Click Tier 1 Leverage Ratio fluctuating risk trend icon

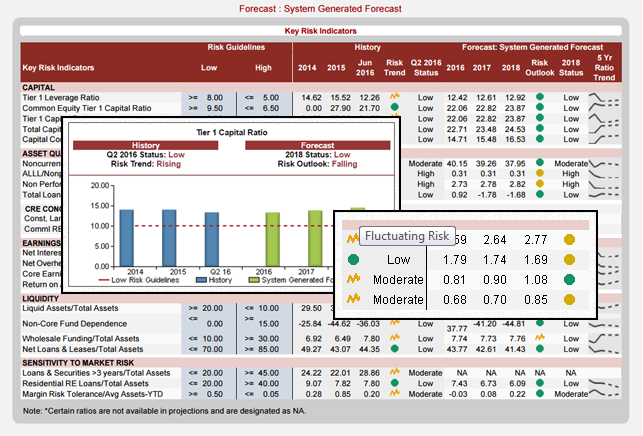(394, 96)
